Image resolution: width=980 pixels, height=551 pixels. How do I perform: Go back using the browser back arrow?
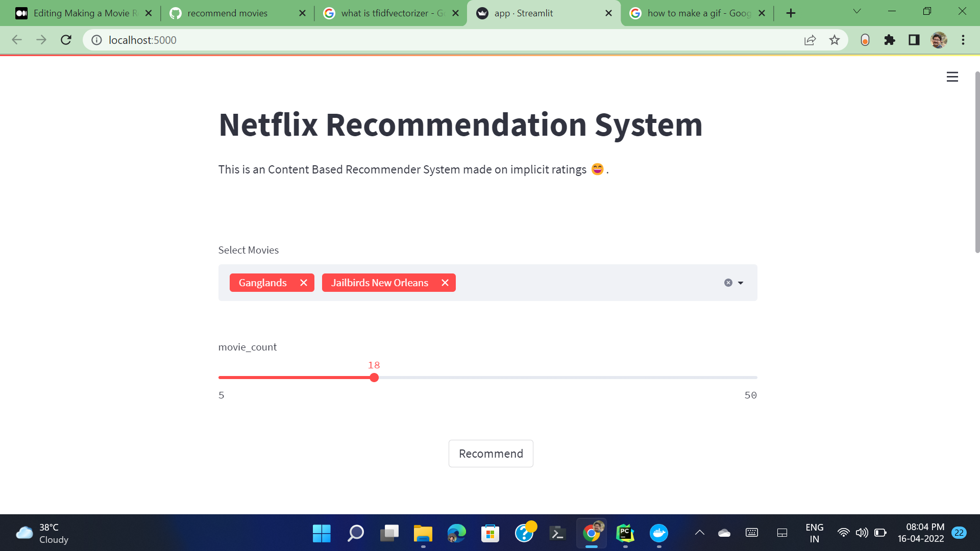(17, 40)
